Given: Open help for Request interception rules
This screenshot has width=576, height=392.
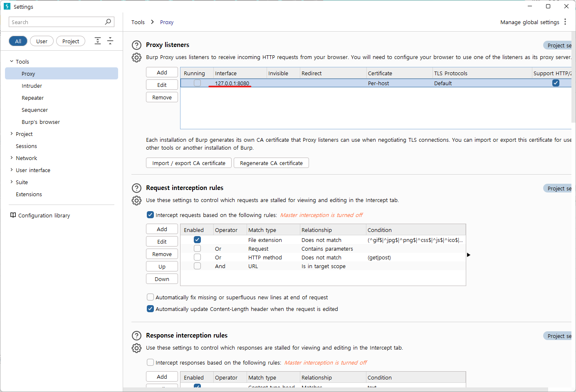Looking at the screenshot, I should [x=136, y=188].
